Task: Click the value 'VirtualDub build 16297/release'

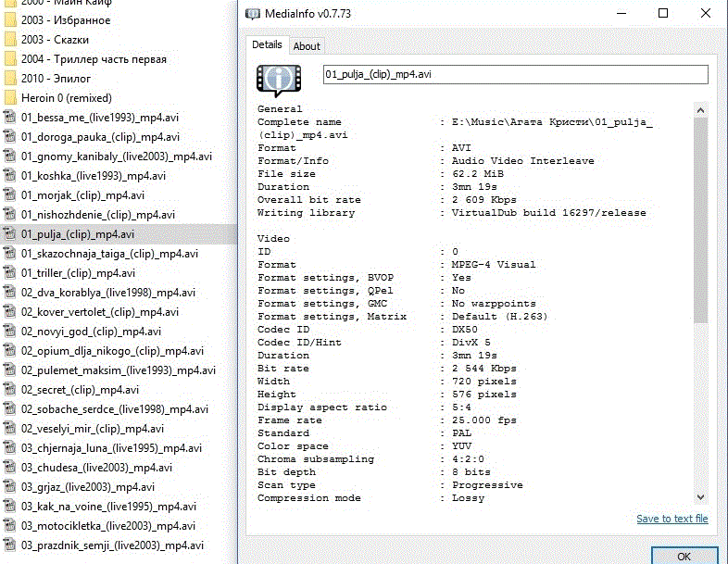Action: pos(549,213)
